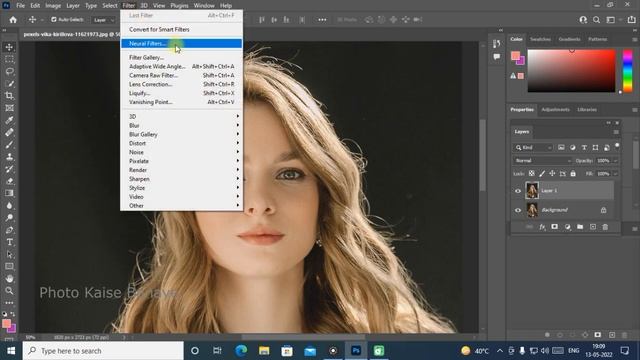Open the Opacity dropdown arrow

click(616, 161)
